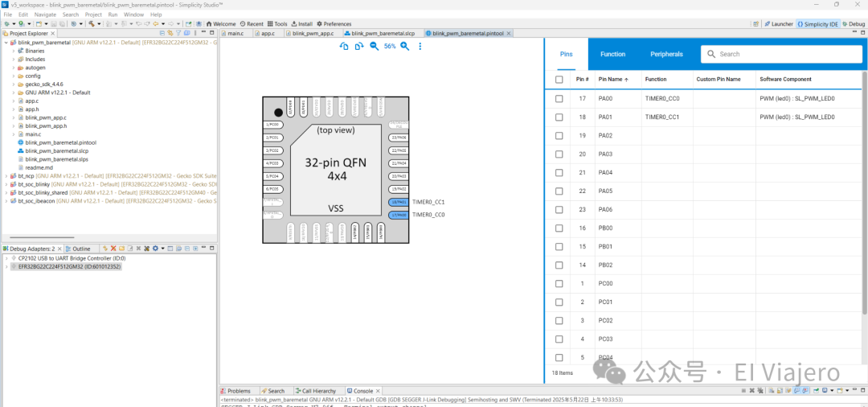This screenshot has height=407, width=868.
Task: Open blink_pwm_baremetal.slps in Project Explorer
Action: [x=56, y=159]
